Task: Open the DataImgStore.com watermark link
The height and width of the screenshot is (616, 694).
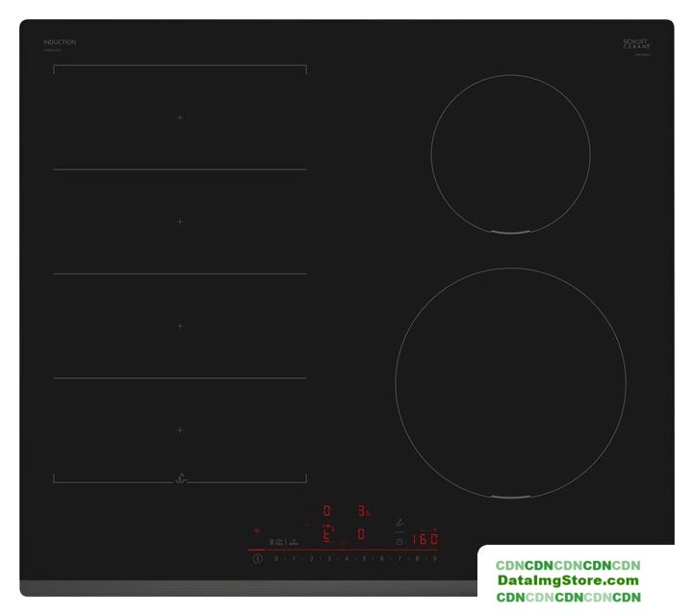Action: (x=568, y=580)
